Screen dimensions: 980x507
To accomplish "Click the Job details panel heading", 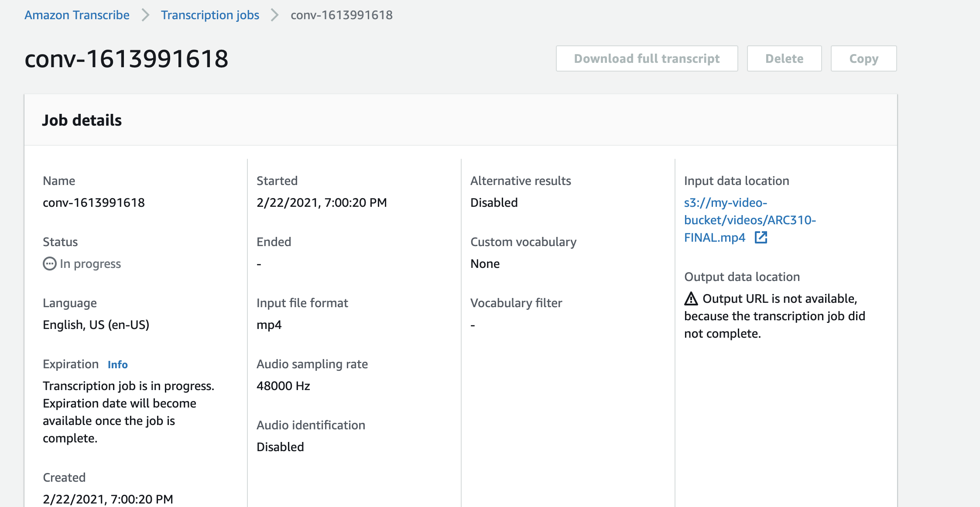I will click(82, 120).
